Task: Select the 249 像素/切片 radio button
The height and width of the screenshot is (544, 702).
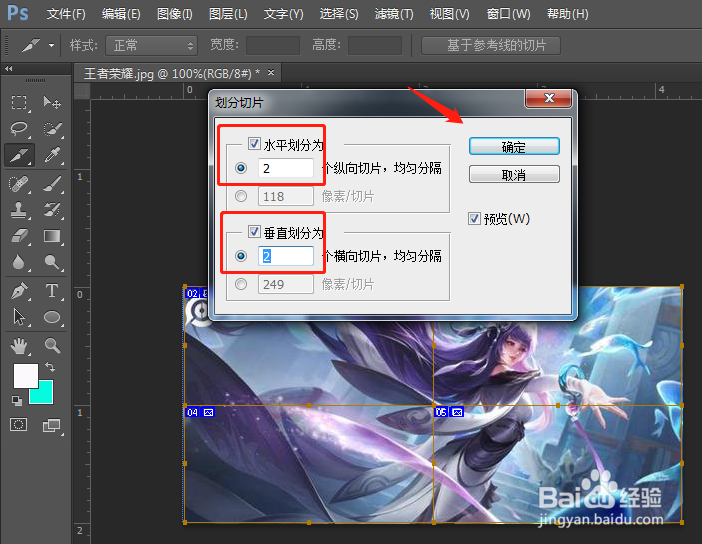Action: pyautogui.click(x=241, y=284)
